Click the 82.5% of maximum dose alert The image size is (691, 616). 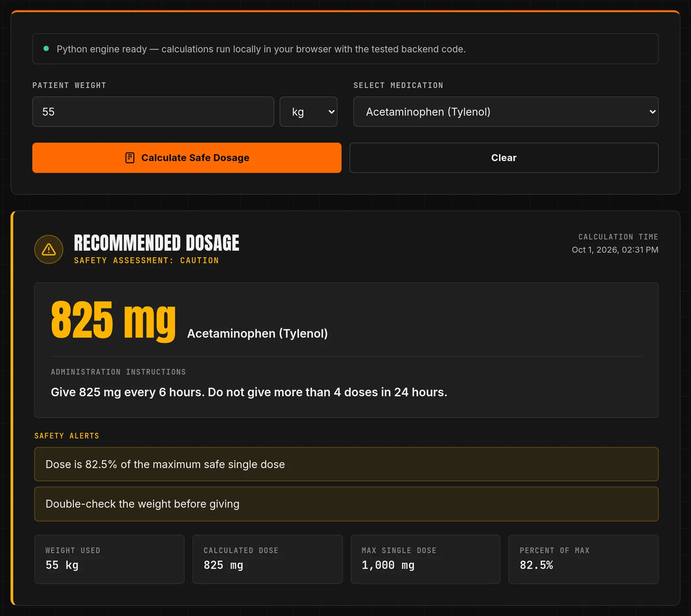point(346,464)
